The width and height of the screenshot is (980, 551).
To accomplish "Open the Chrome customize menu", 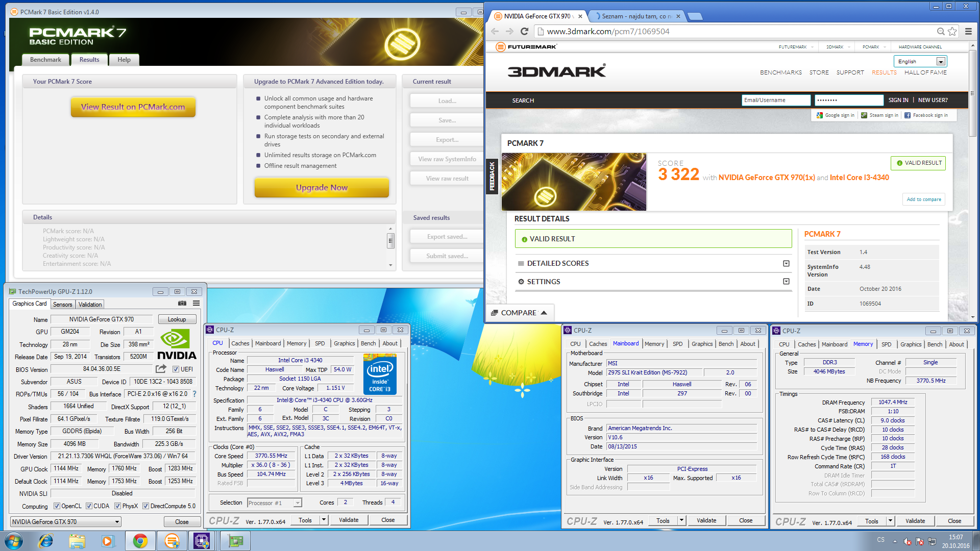I will pos(968,31).
